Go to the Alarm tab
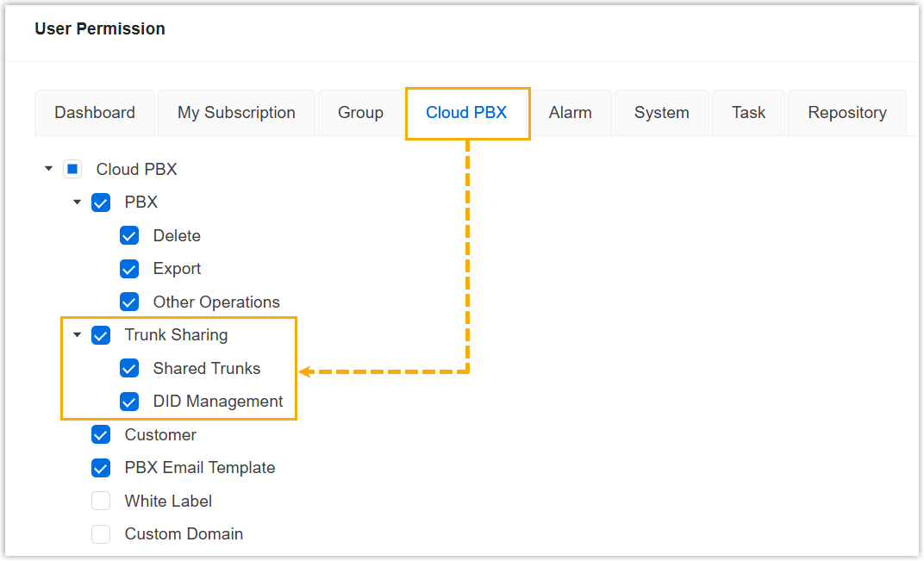The width and height of the screenshot is (924, 561). pos(571,113)
